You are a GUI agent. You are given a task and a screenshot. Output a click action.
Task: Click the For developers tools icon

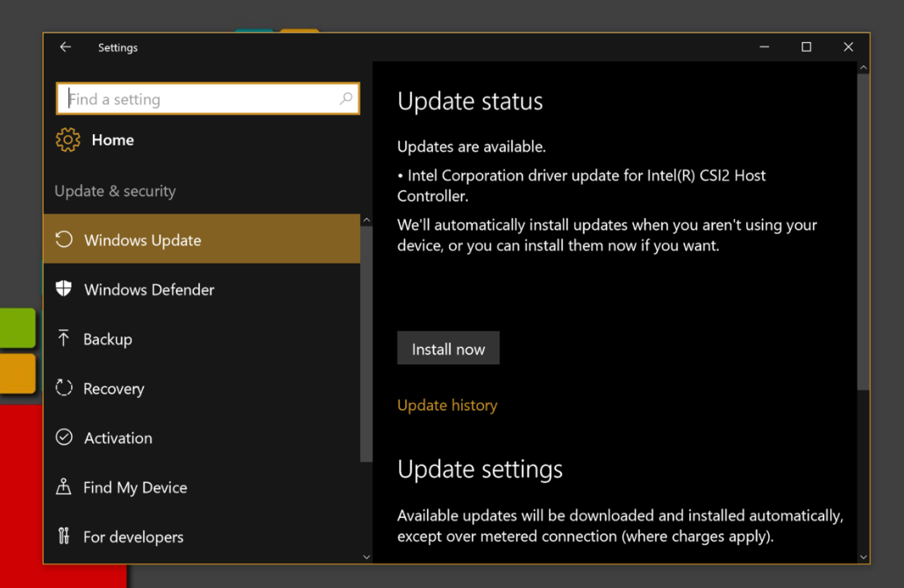(63, 536)
